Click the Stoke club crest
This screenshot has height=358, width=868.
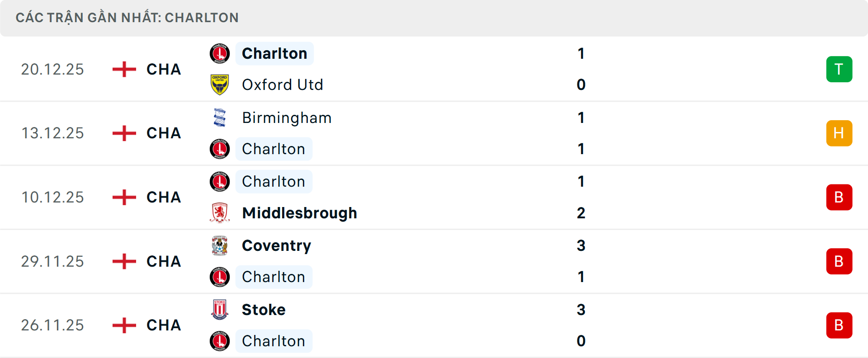(220, 310)
